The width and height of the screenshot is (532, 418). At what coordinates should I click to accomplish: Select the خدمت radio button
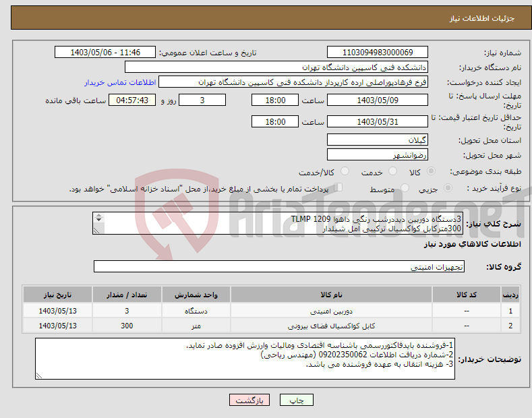point(392,171)
